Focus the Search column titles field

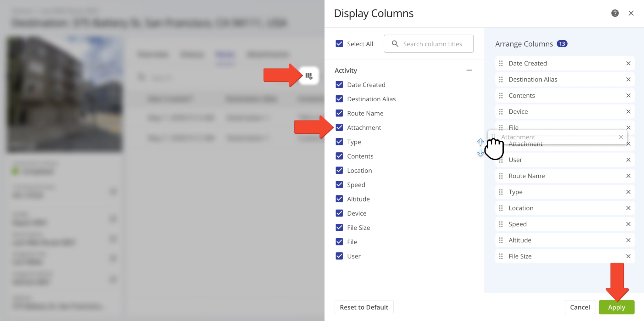(x=433, y=44)
